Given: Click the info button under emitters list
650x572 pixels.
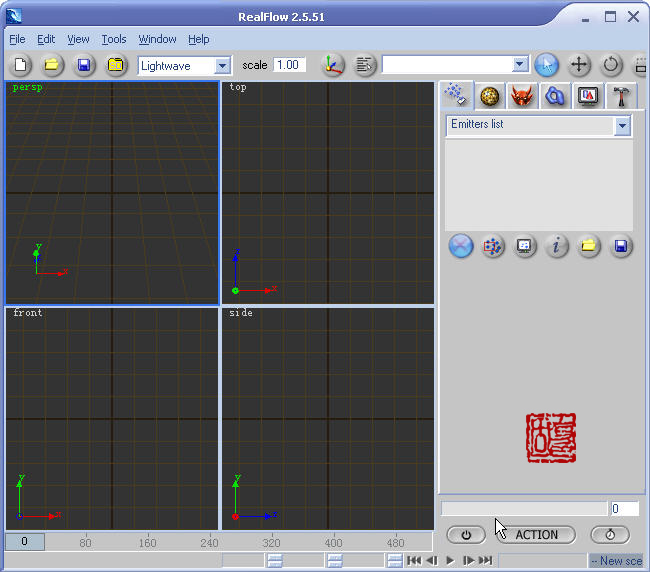Looking at the screenshot, I should point(557,246).
